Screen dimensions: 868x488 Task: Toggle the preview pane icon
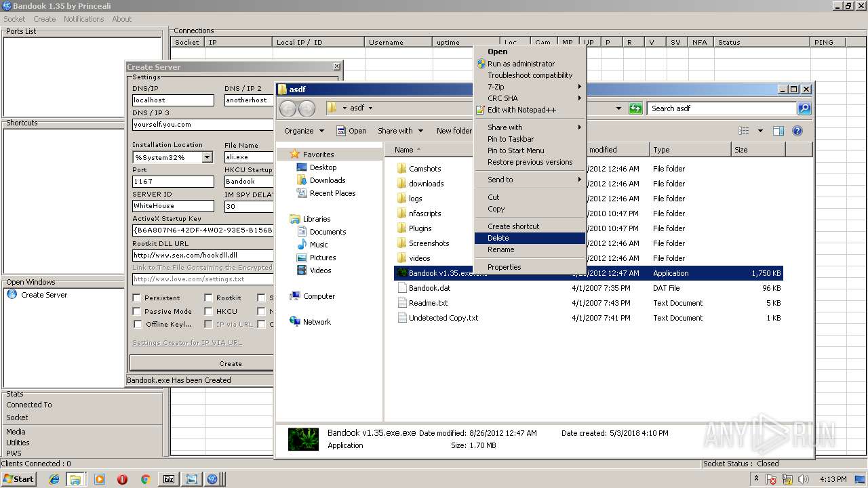click(778, 131)
